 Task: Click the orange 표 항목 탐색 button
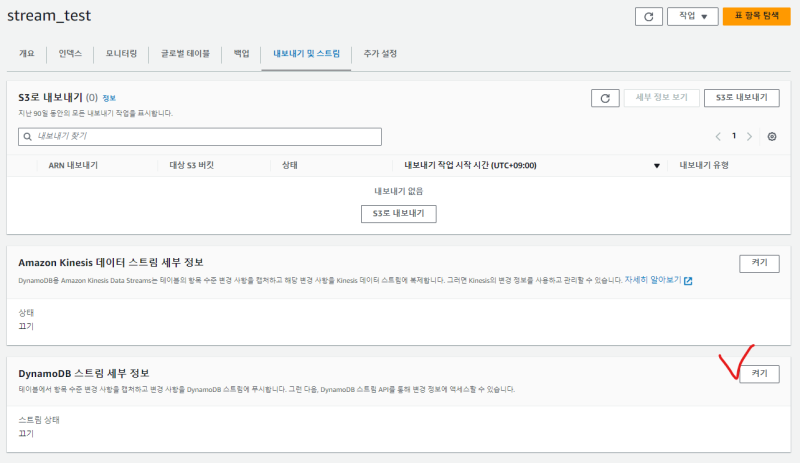click(x=756, y=16)
